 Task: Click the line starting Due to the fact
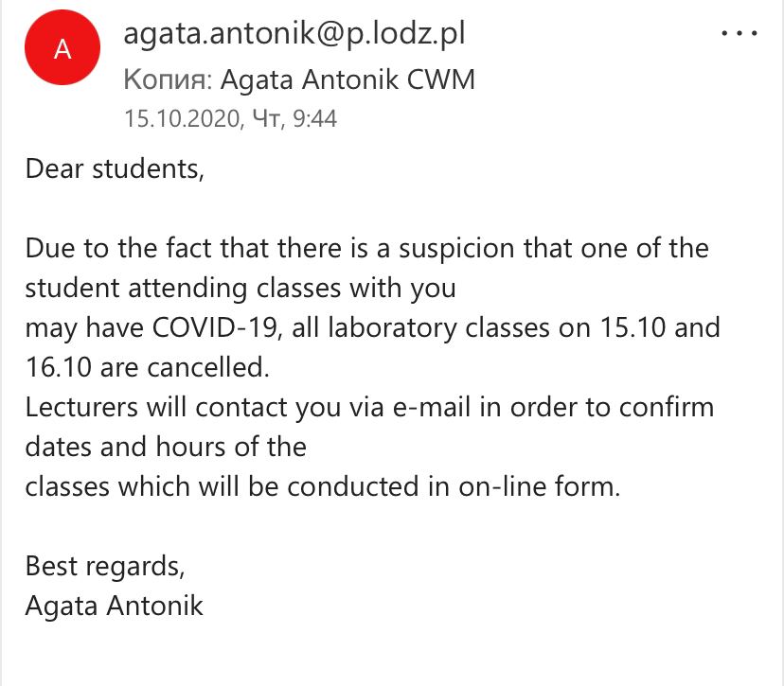coord(367,248)
